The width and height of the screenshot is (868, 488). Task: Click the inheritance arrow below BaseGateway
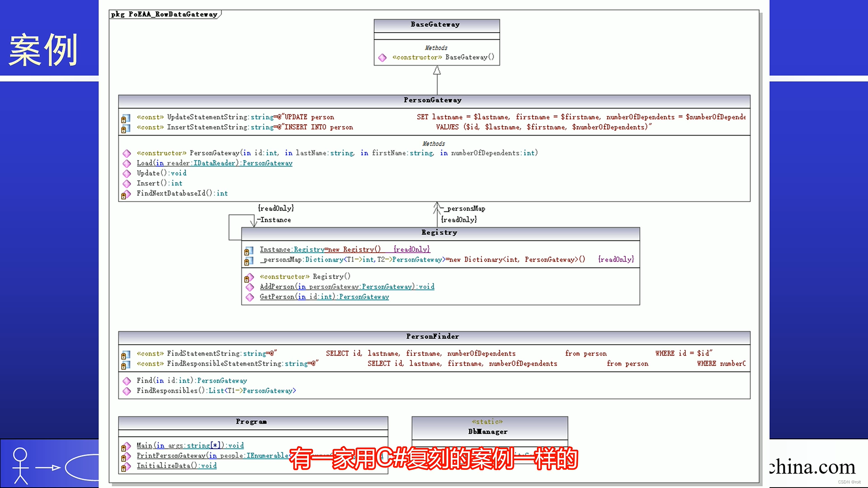tap(437, 71)
